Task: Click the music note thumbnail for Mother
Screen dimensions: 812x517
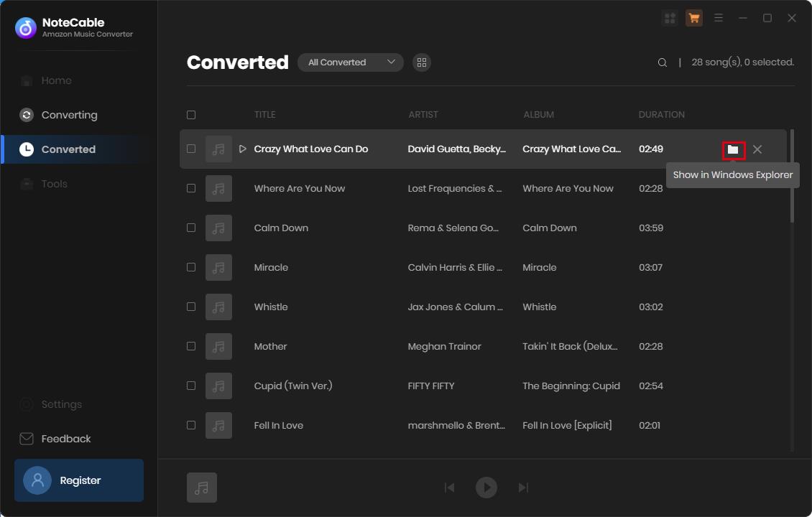Action: click(x=218, y=346)
